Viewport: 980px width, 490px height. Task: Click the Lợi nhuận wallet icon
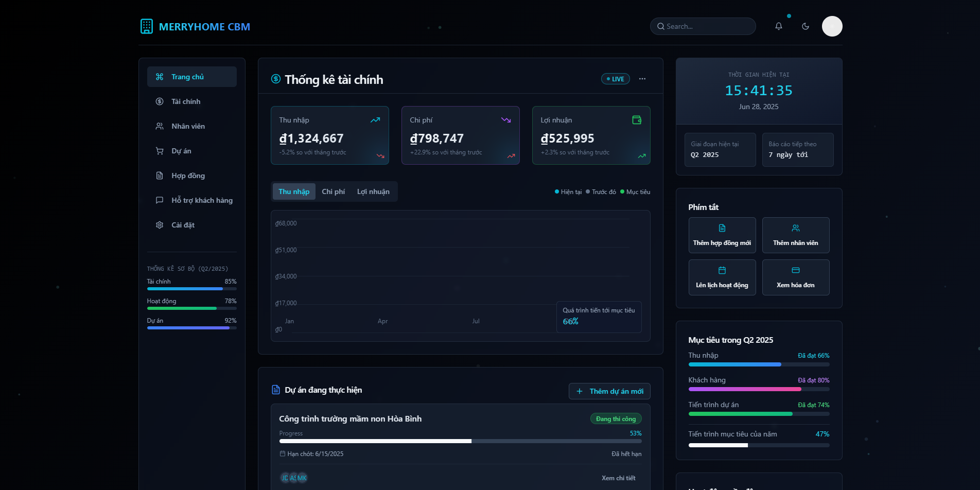point(637,120)
